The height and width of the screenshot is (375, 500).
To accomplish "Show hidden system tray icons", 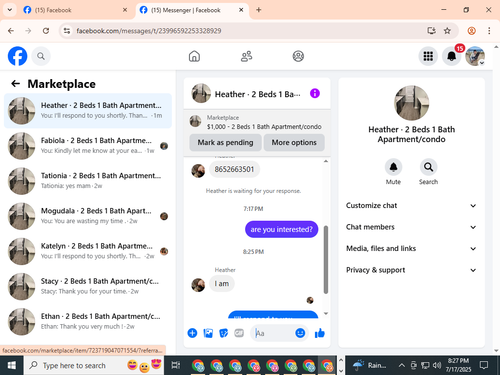I will (402, 365).
